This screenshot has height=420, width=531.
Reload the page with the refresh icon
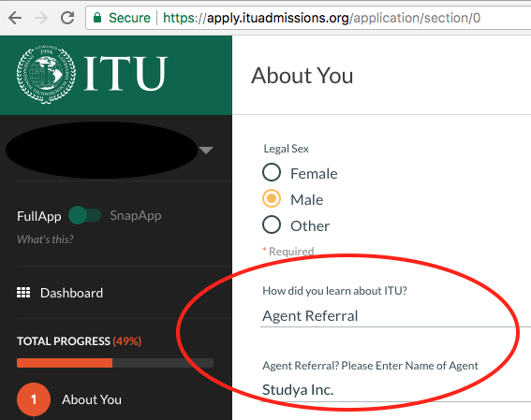(x=67, y=18)
